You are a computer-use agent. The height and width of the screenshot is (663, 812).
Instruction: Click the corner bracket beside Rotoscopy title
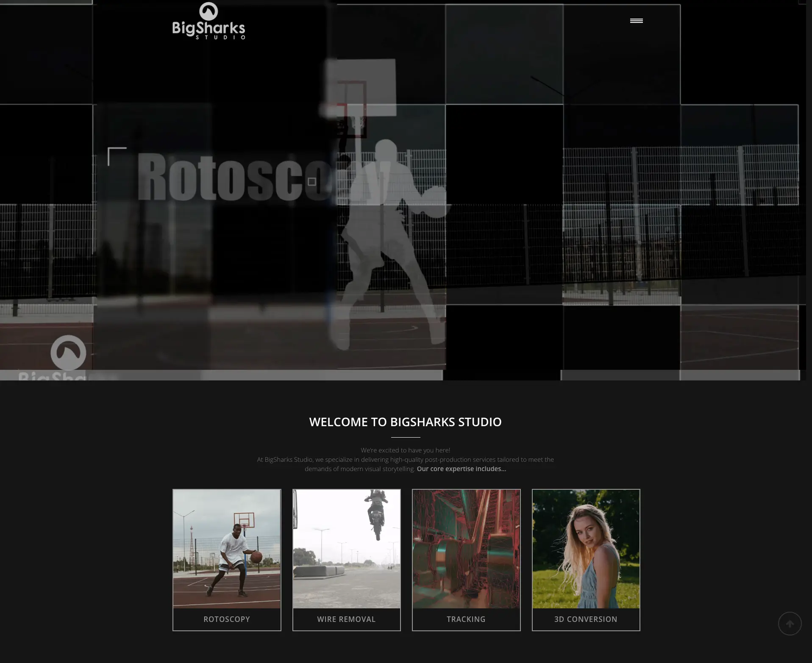(117, 156)
